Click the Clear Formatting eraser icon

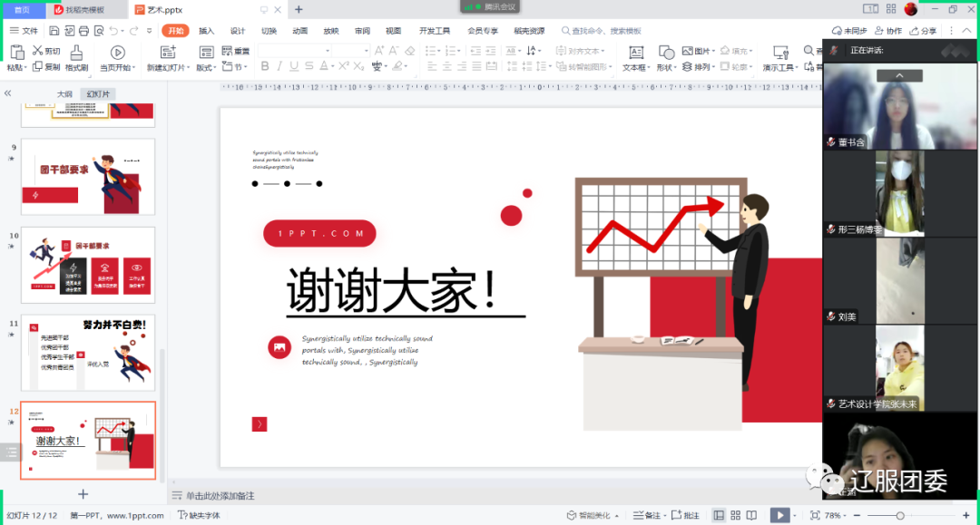click(410, 51)
